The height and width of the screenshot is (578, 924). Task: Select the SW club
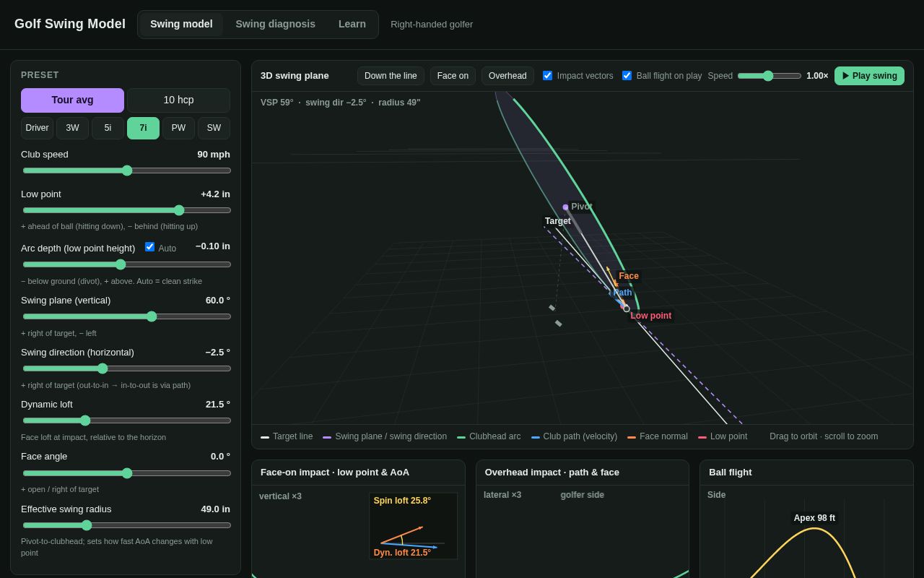point(214,128)
